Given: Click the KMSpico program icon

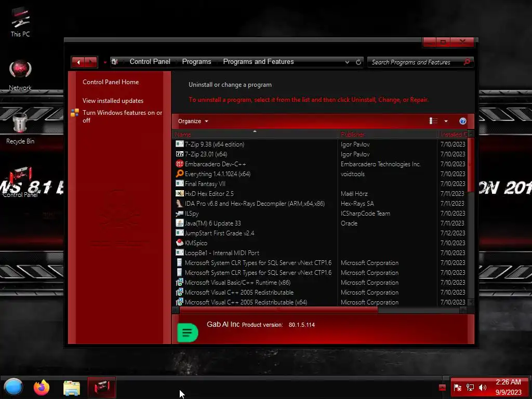Looking at the screenshot, I should (179, 243).
